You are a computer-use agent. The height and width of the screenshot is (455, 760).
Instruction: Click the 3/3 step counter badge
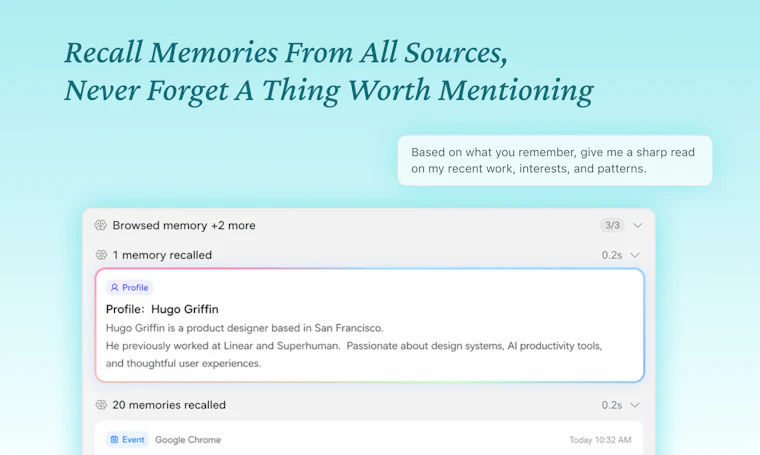pos(612,225)
